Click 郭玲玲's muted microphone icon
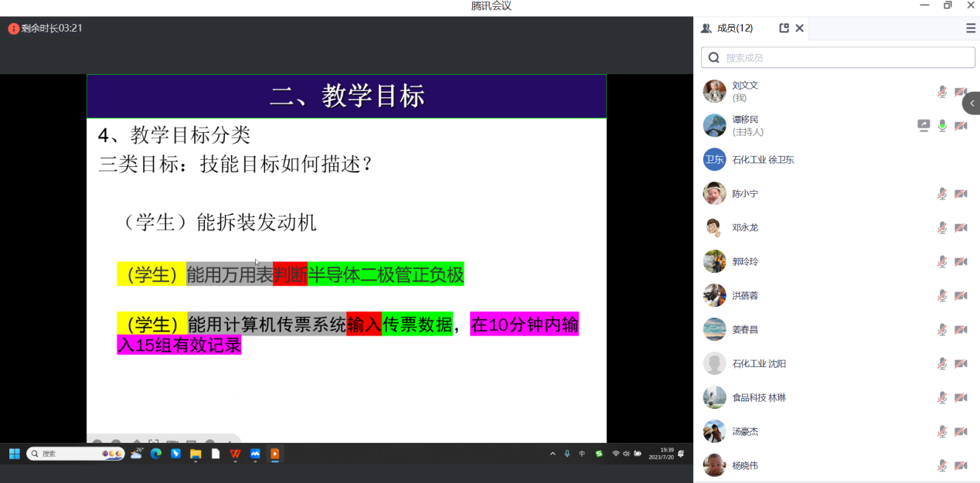This screenshot has width=980, height=483. point(942,262)
